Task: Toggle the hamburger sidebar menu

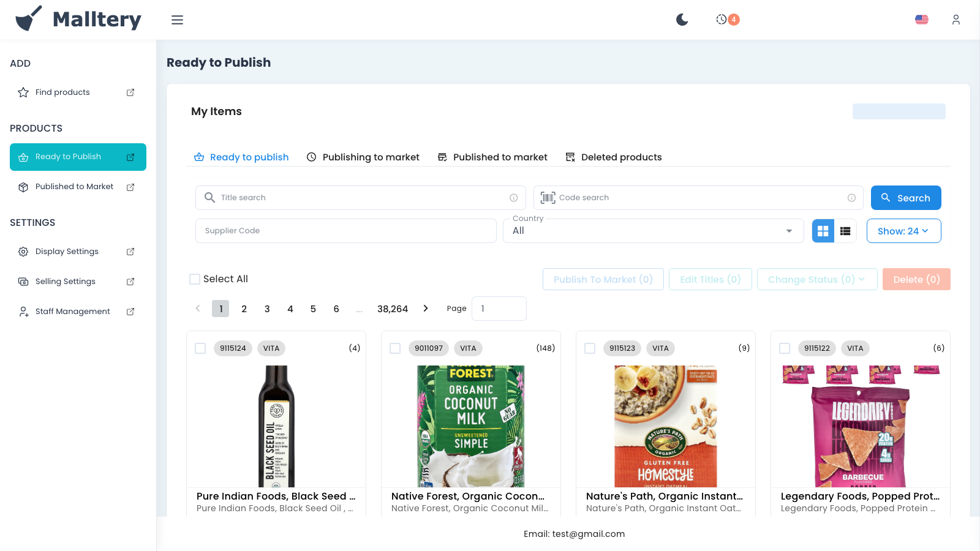Action: tap(177, 20)
